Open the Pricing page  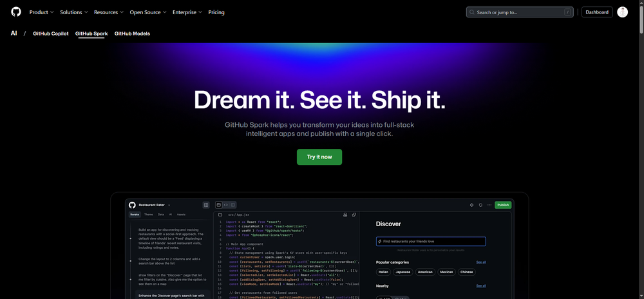[216, 12]
